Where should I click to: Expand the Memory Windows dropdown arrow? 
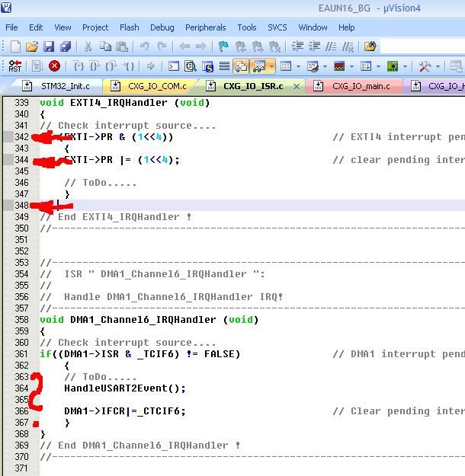point(298,66)
